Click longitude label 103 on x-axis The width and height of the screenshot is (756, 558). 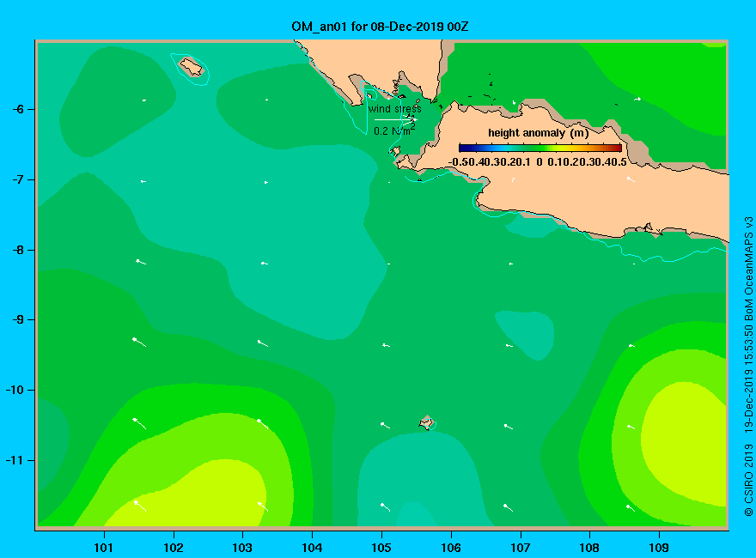click(x=242, y=548)
